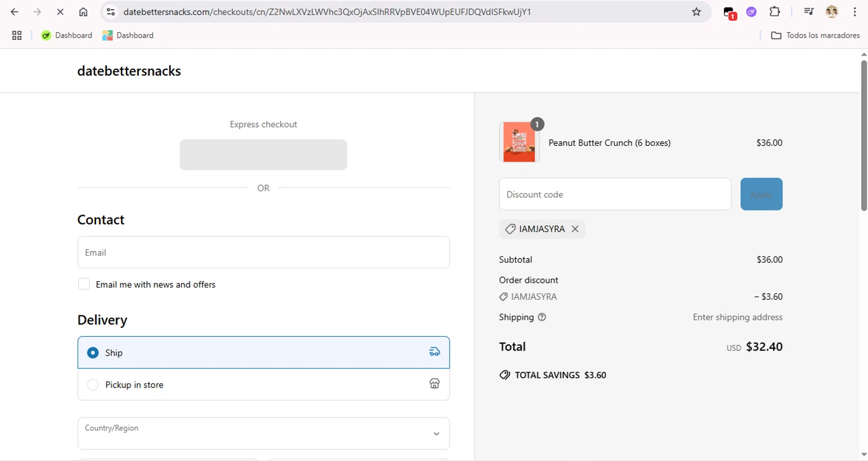Click the Express checkout placeholder button
868x461 pixels.
(263, 154)
